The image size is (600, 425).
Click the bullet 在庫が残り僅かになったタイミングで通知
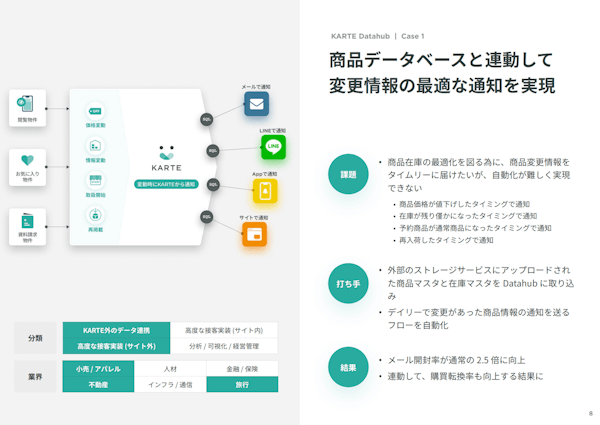pyautogui.click(x=468, y=216)
